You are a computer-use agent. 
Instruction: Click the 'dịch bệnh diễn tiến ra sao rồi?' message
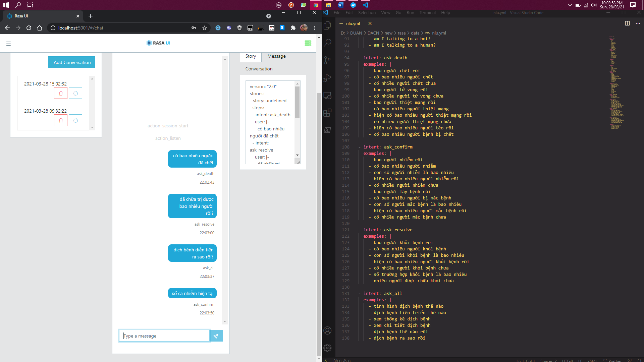[x=193, y=253]
